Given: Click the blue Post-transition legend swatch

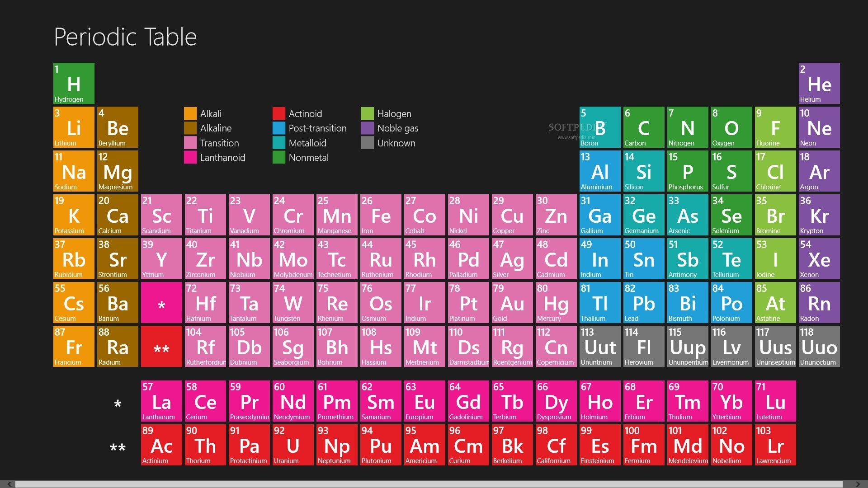Looking at the screenshot, I should [279, 128].
